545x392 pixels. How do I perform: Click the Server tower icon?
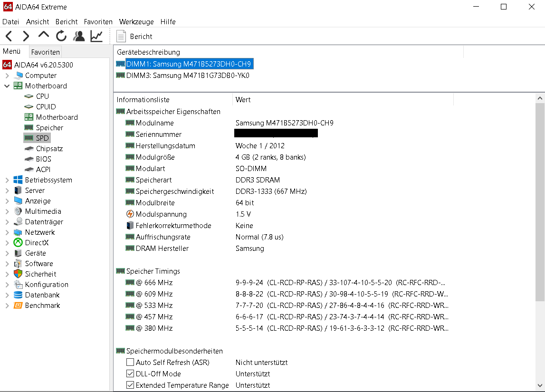(18, 191)
